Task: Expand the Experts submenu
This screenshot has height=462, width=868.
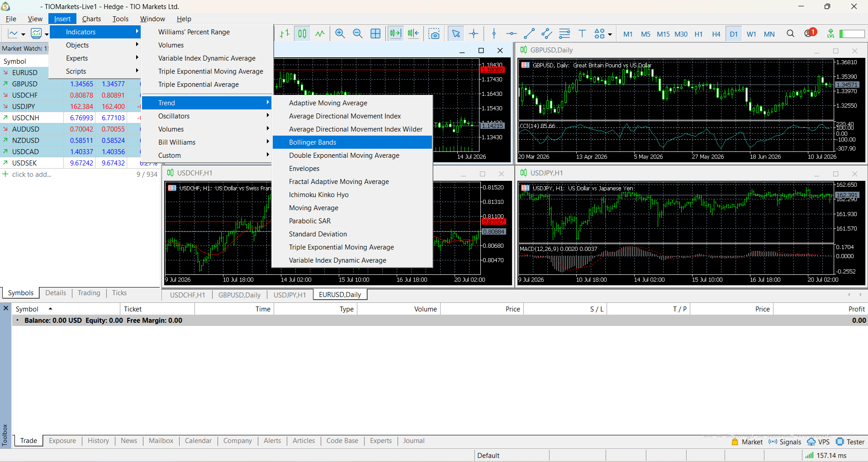Action: 95,58
